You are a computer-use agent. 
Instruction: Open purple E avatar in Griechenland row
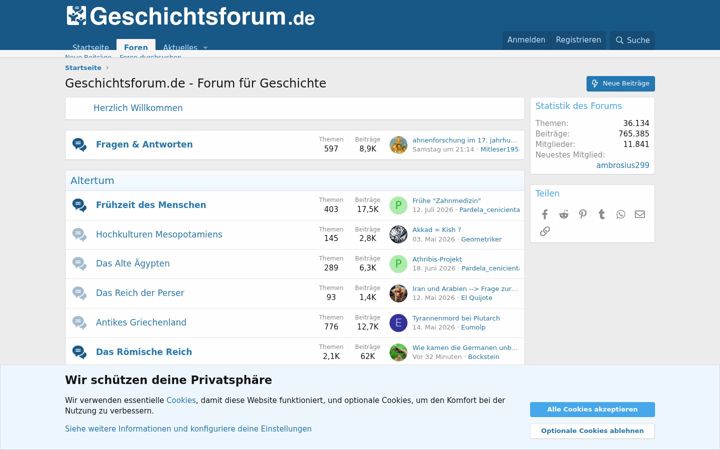click(x=398, y=323)
